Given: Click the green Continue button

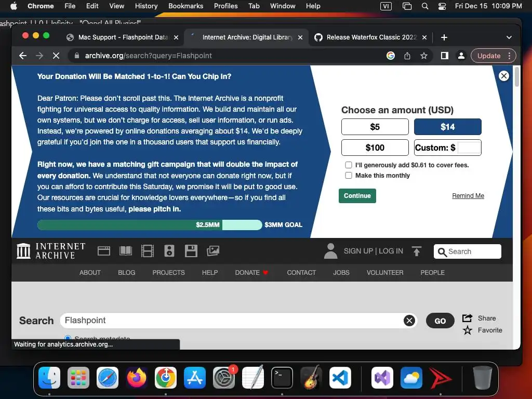Looking at the screenshot, I should coord(357,196).
